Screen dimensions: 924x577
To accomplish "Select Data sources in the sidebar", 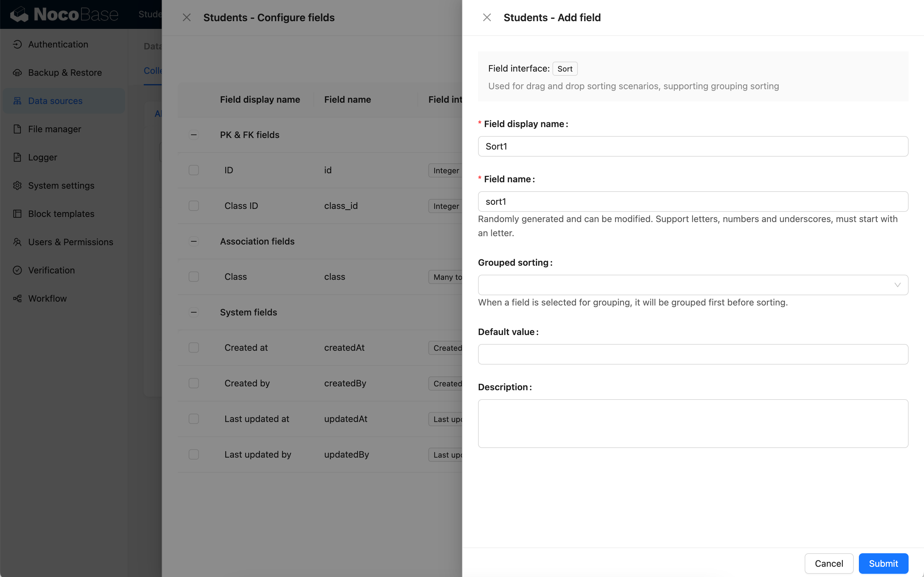I will tap(55, 101).
